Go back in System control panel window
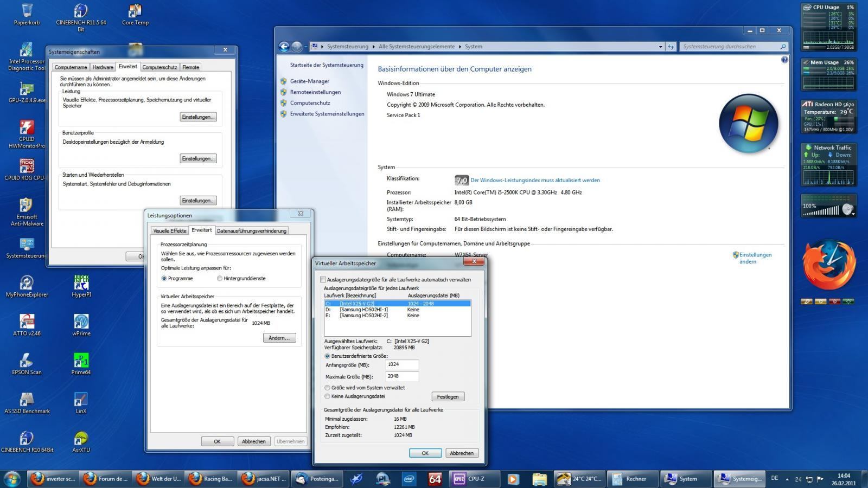Viewport: 868px width, 488px height. (x=284, y=47)
